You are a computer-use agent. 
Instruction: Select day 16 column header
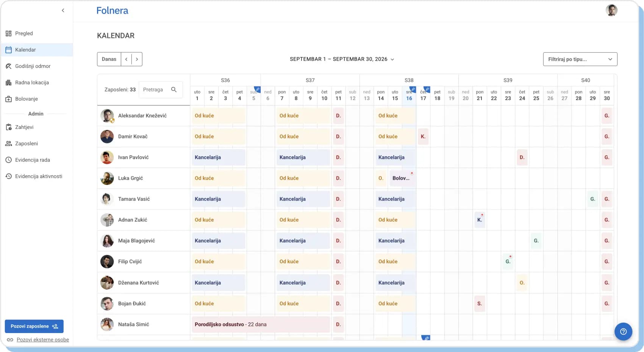pos(409,95)
